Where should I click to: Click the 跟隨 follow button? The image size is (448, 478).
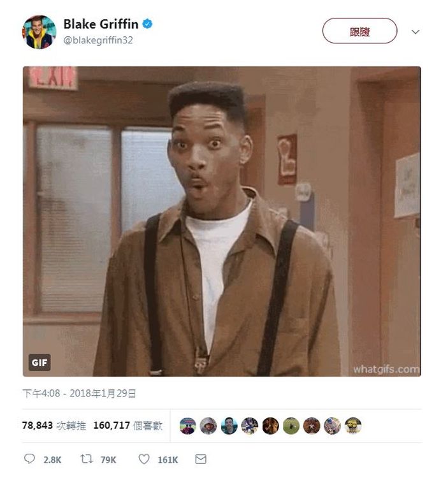[359, 31]
